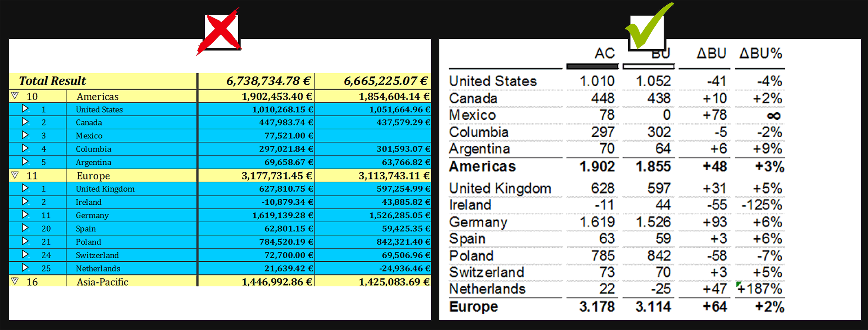The height and width of the screenshot is (330, 868).
Task: Click Germany variance +93
Action: coord(715,222)
